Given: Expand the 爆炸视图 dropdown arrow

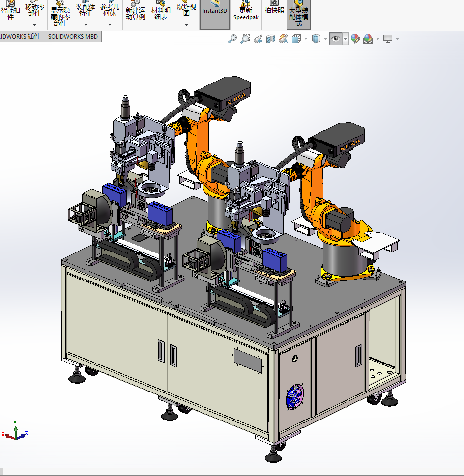Looking at the screenshot, I should pos(186,25).
